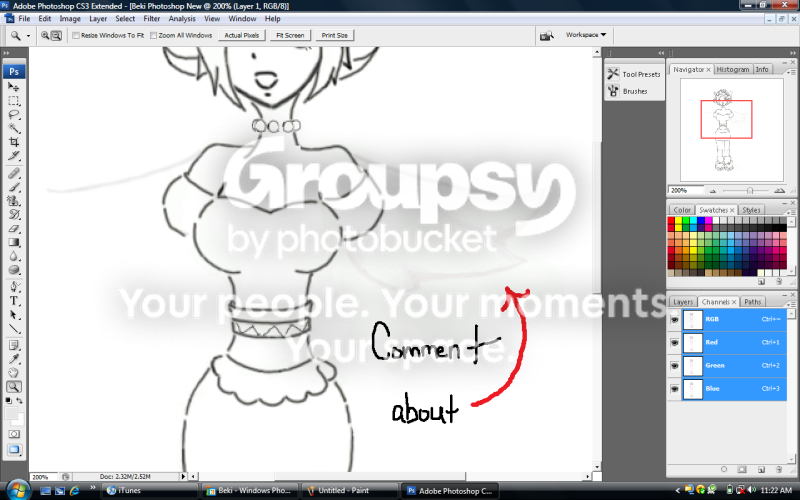Open the Tool Presets panel
This screenshot has width=800, height=500.
[634, 74]
